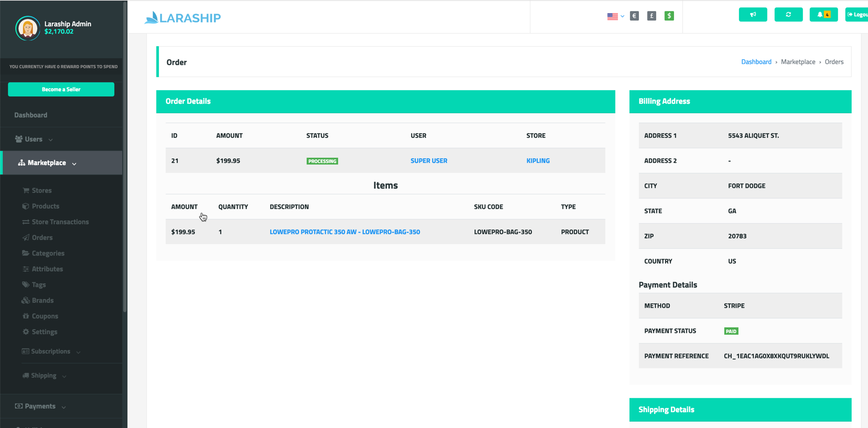Image resolution: width=868 pixels, height=428 pixels.
Task: Open the bell notifications icon
Action: tap(823, 15)
